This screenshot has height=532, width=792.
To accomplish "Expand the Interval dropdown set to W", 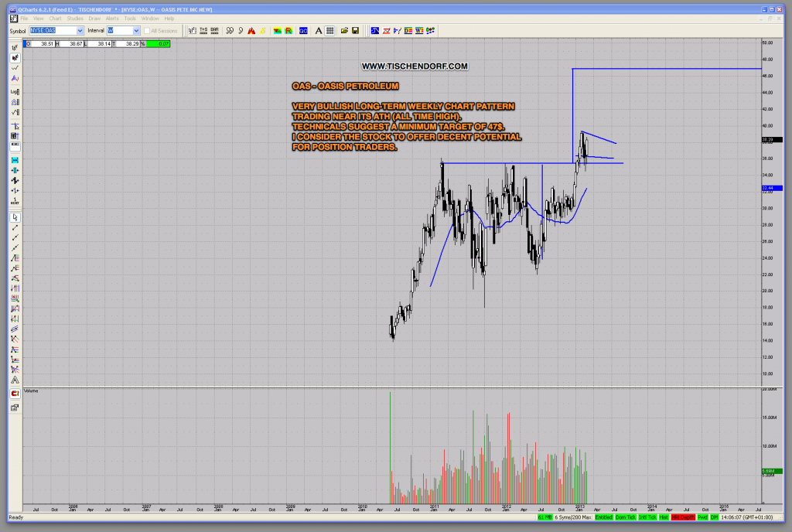I will coord(136,30).
